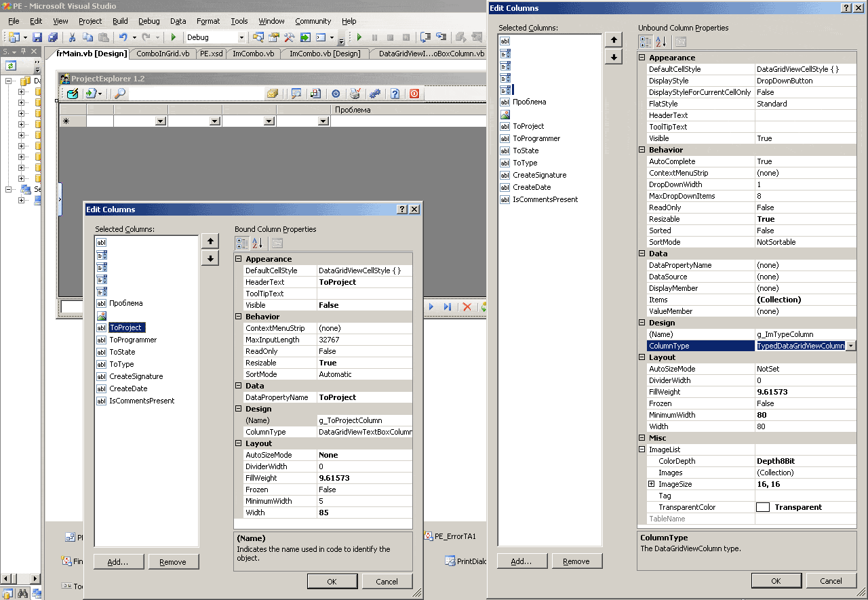Viewport: 868px width, 600px height.
Task: Collapse the Behavior category in Bound Column Properties
Action: pos(239,317)
